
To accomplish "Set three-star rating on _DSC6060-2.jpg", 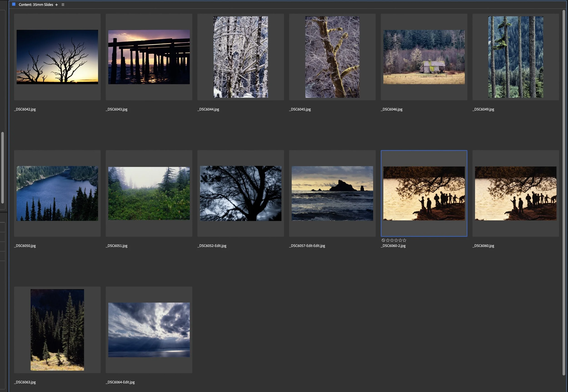I will (396, 240).
